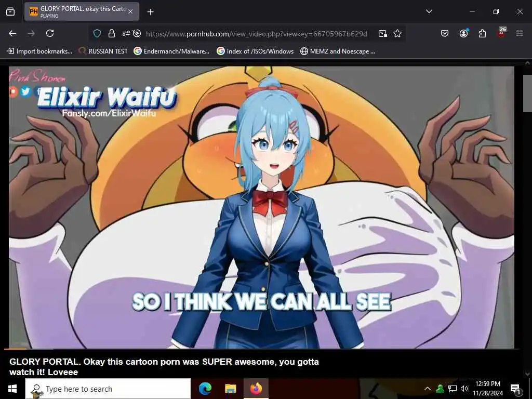Open the Index of /ISOs/Windows bookmark

[255, 51]
